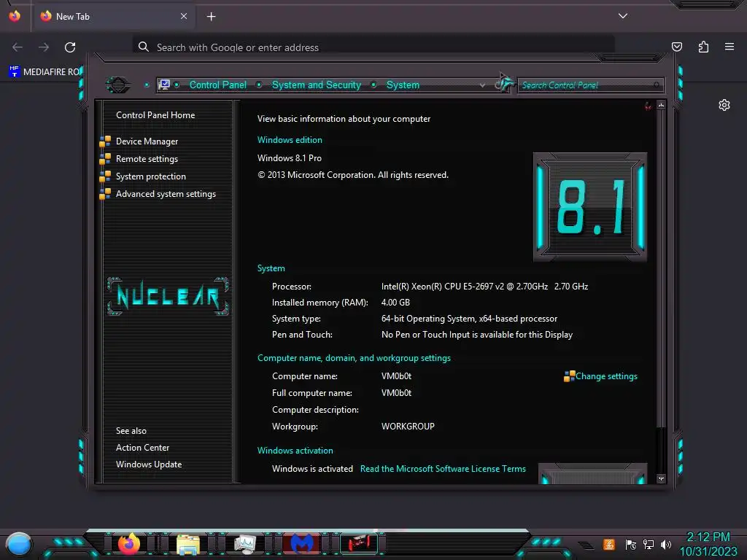Image resolution: width=747 pixels, height=560 pixels.
Task: Click the System window vertical scrollbar thumb
Action: (661, 268)
